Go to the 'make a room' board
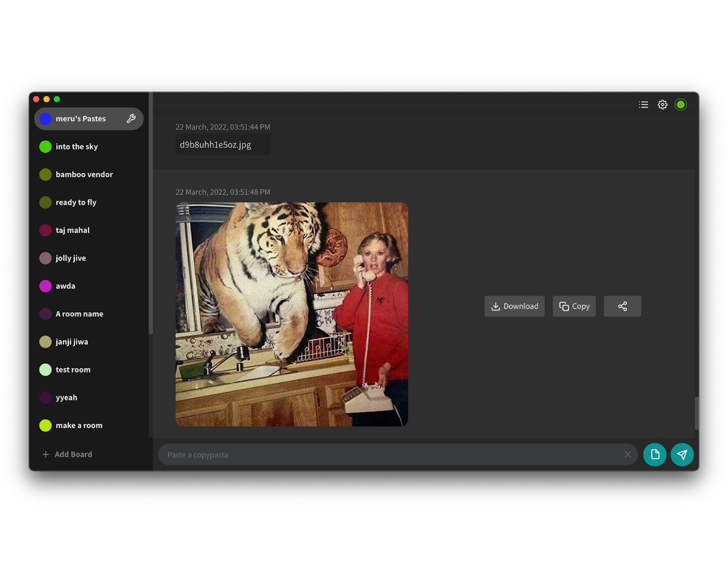The height and width of the screenshot is (582, 728). [79, 426]
